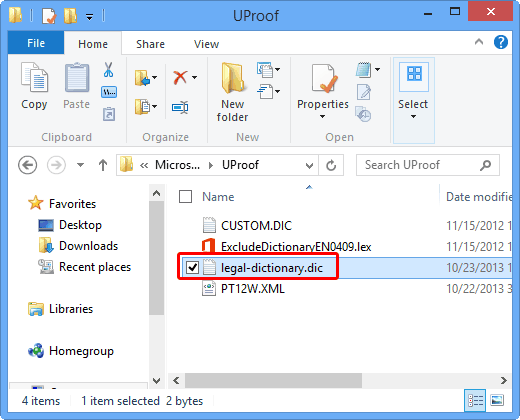Open the address bar history dropdown
Image resolution: width=520 pixels, height=420 pixels.
tap(309, 165)
